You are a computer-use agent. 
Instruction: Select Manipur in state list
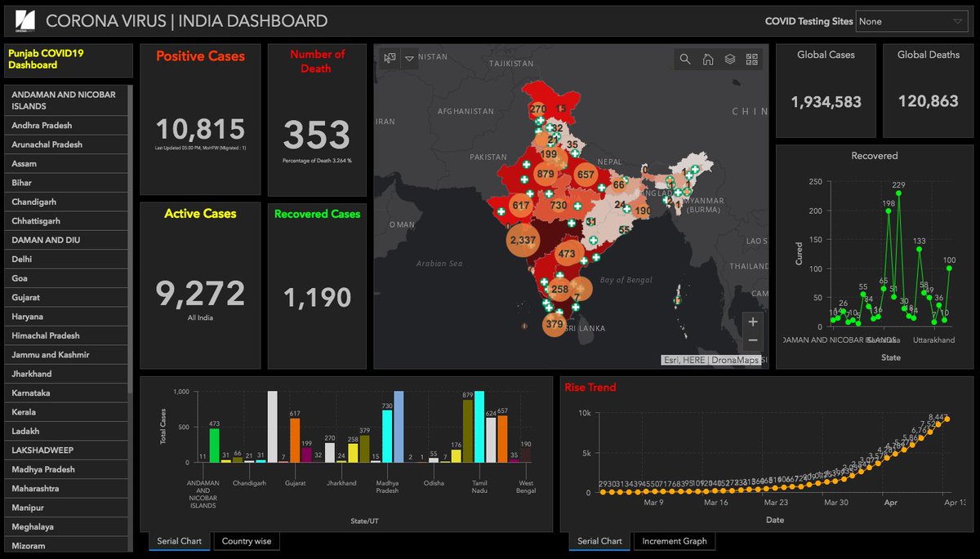tap(65, 508)
